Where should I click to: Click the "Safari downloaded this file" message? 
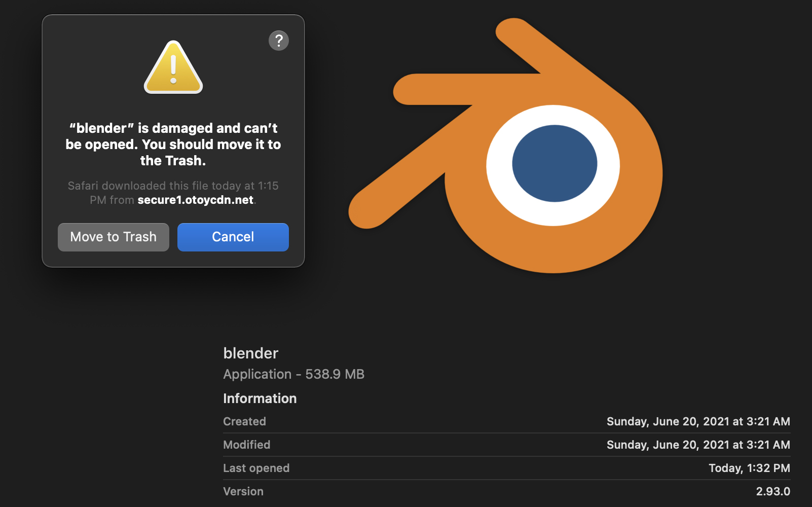coord(173,186)
